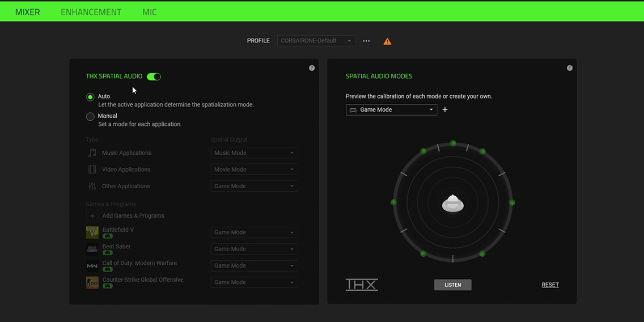Click Counter-Strike Global Offensive icon
This screenshot has width=644, height=322.
coord(92,282)
